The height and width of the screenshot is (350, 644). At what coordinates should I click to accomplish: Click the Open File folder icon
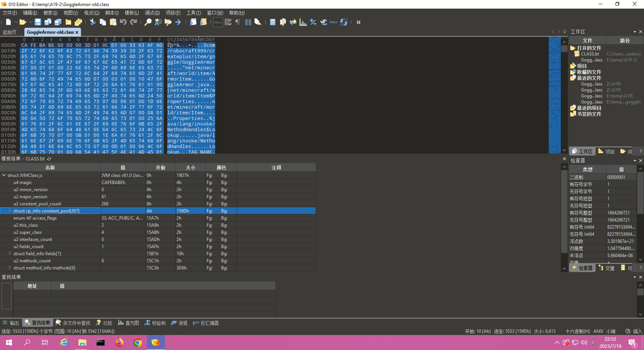pos(22,22)
